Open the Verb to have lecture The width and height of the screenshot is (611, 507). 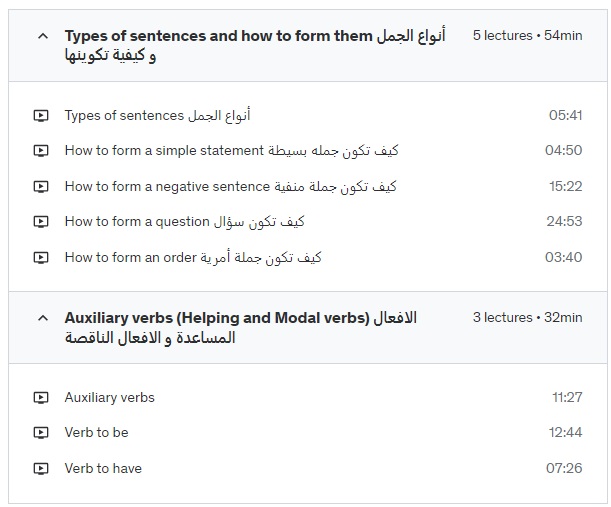[x=103, y=468]
